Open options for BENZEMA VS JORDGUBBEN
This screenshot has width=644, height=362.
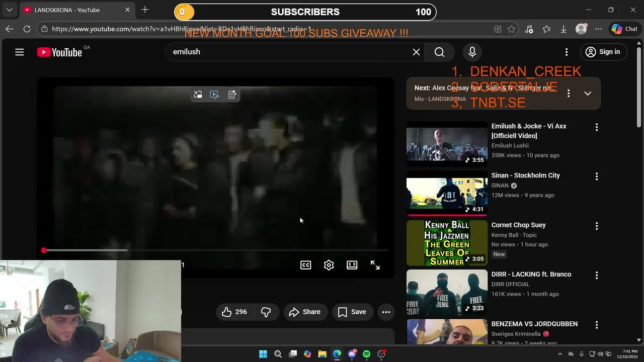point(597,325)
